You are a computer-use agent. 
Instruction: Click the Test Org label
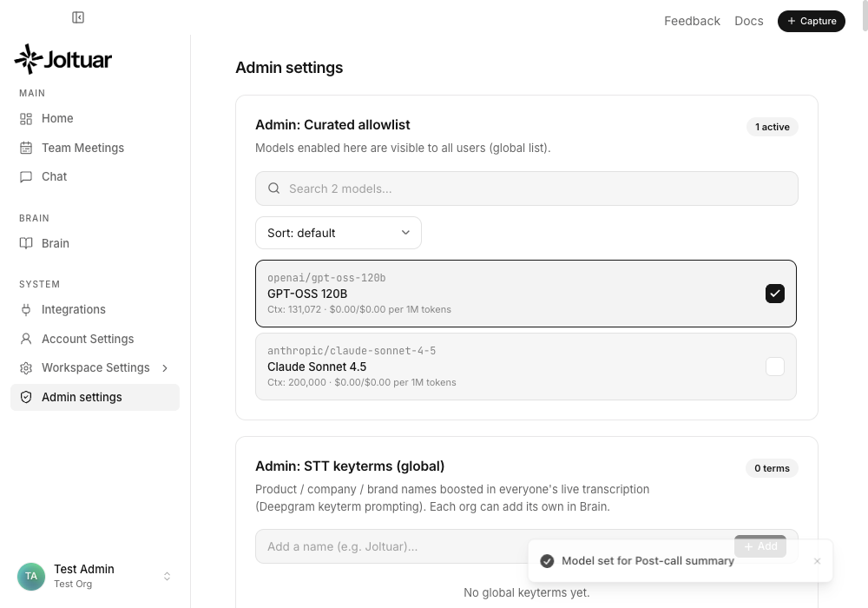[x=73, y=585]
